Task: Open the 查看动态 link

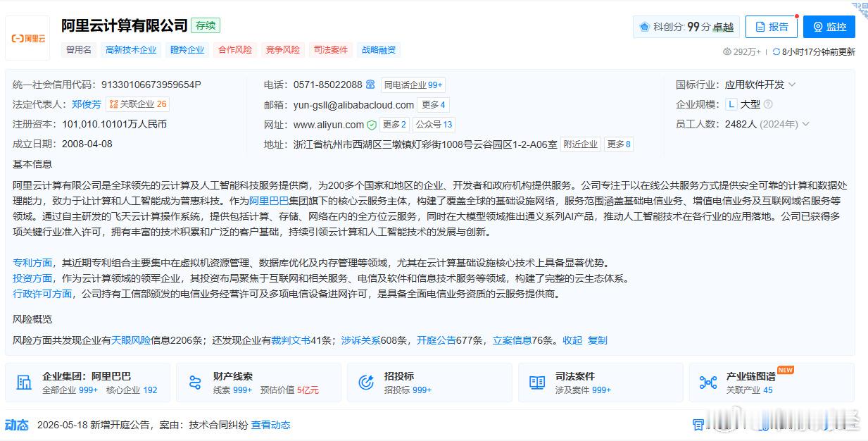Action: (x=271, y=425)
